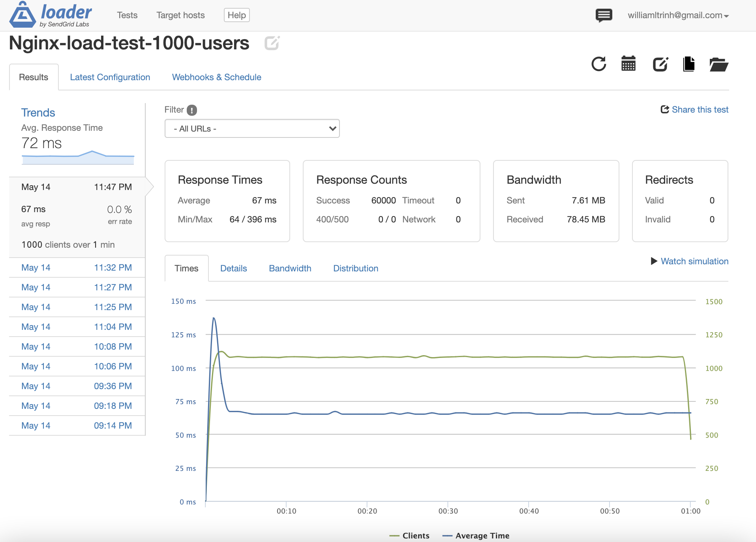Open the May 14 10:08 PM result
Screen dimensions: 756x542
point(77,346)
